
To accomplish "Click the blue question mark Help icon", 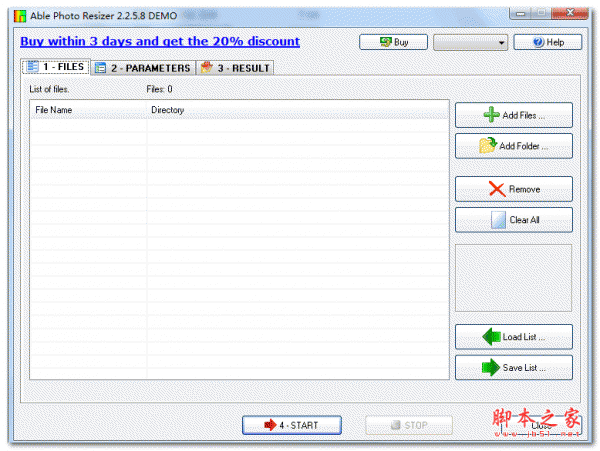I will tap(538, 42).
